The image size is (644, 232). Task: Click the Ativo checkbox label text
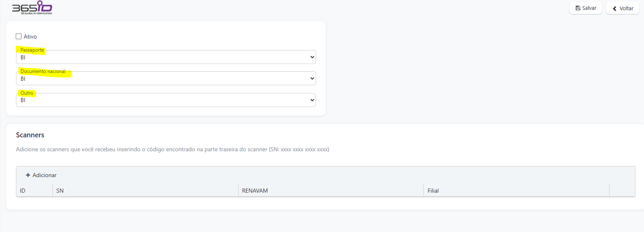tap(30, 37)
